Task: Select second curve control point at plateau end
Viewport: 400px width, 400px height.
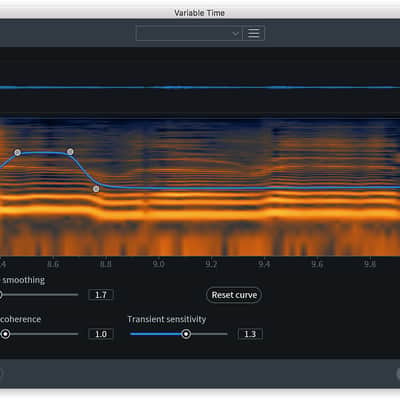Action: [70, 152]
